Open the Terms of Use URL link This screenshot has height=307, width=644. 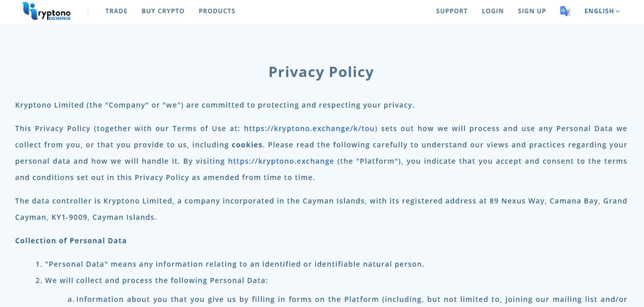pos(310,129)
